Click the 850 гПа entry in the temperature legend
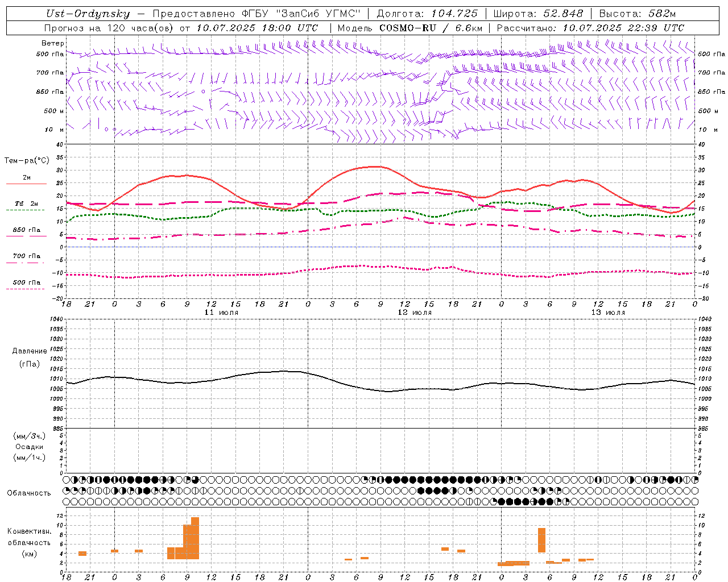The width and height of the screenshot is (728, 582). 27,230
